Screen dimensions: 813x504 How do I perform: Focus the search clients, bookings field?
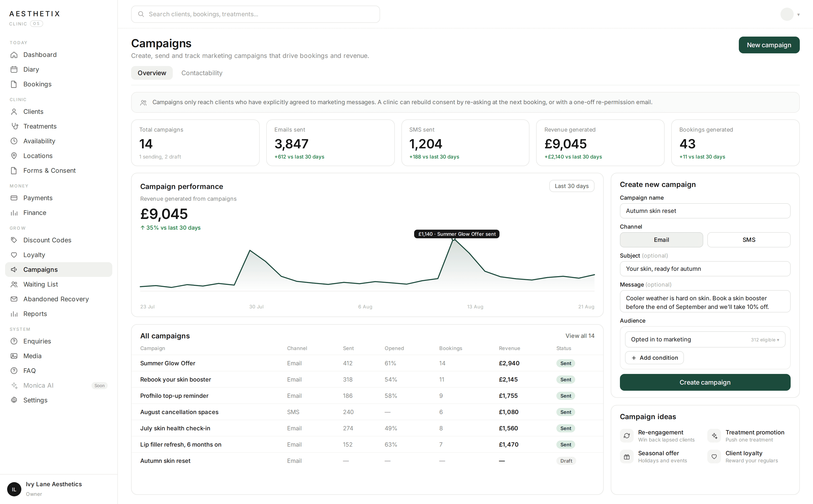255,14
